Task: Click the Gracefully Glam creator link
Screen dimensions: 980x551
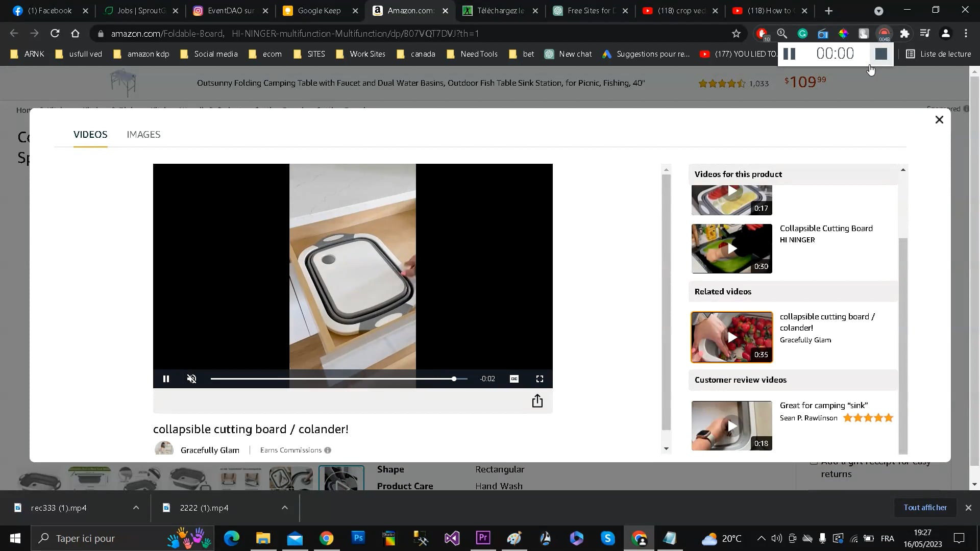Action: point(210,450)
